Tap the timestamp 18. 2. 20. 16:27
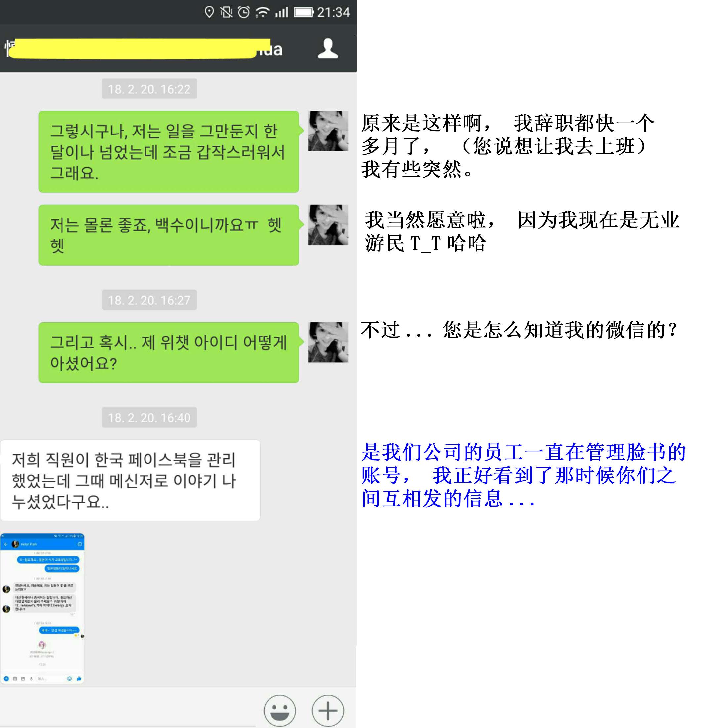The image size is (703, 728). (149, 300)
